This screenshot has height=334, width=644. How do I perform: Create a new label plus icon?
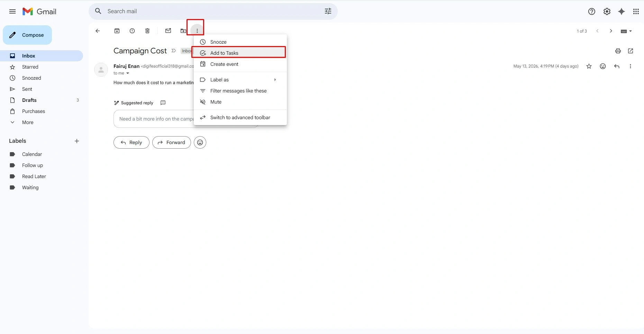(77, 141)
